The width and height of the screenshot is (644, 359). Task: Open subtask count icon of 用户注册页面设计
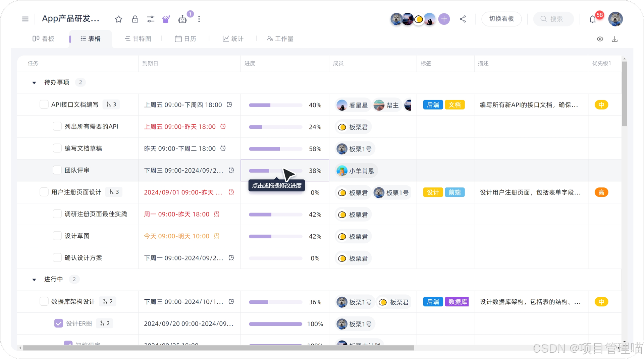114,192
